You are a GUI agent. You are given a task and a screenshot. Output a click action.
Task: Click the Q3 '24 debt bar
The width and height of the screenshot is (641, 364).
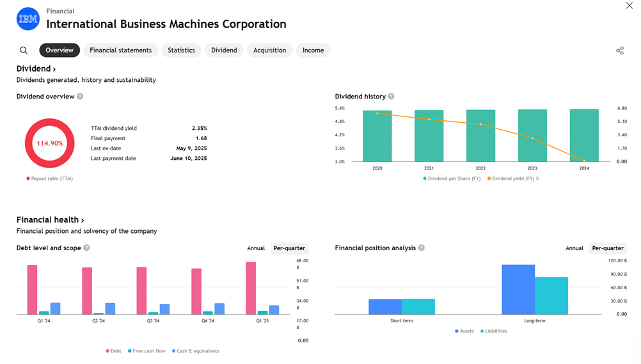(x=141, y=291)
